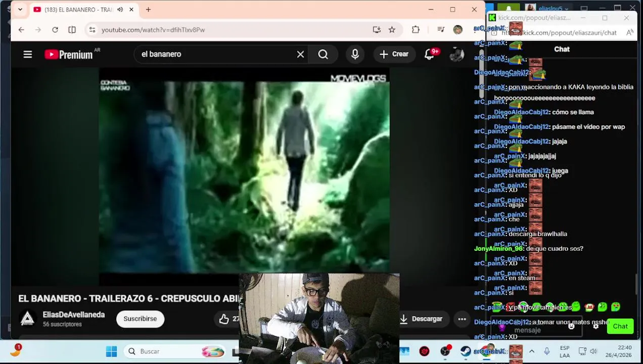The image size is (643, 364).
Task: View site information icon in address bar
Action: tap(92, 30)
